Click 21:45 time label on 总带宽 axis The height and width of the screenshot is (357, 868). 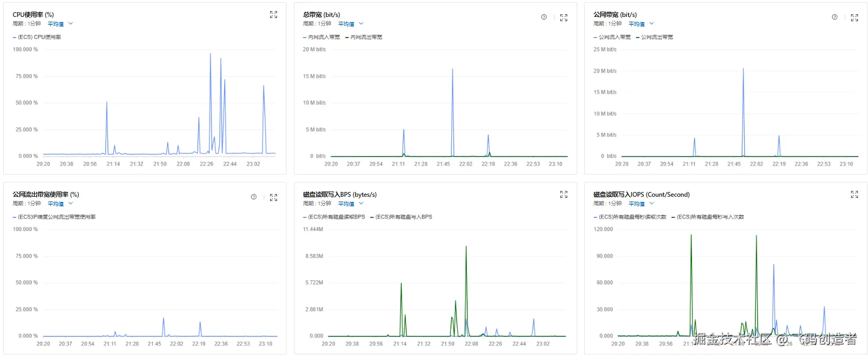443,164
